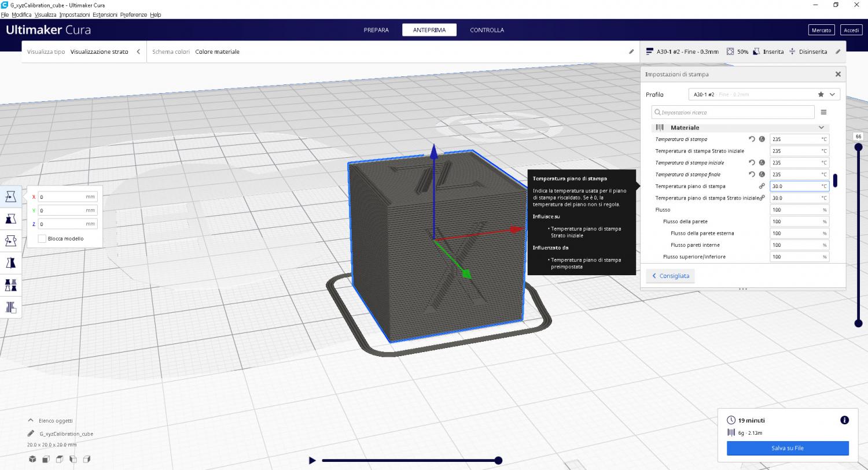Click the Consigliata button
This screenshot has height=470, width=868.
671,276
